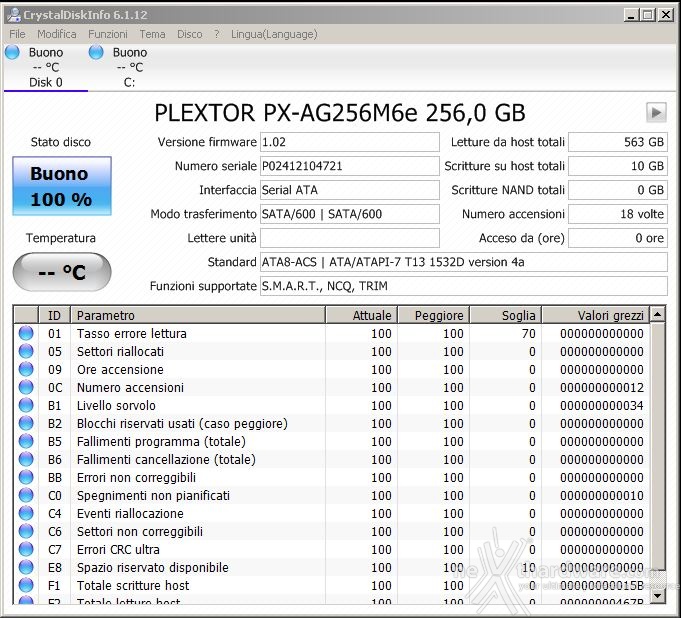
Task: Select the Disk 0 drive tab
Action: [x=46, y=67]
